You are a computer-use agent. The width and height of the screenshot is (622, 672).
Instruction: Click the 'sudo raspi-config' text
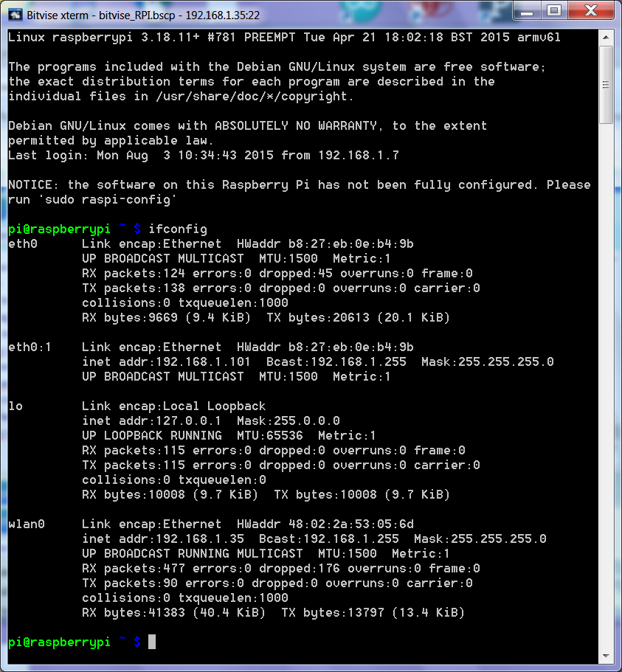click(96, 199)
